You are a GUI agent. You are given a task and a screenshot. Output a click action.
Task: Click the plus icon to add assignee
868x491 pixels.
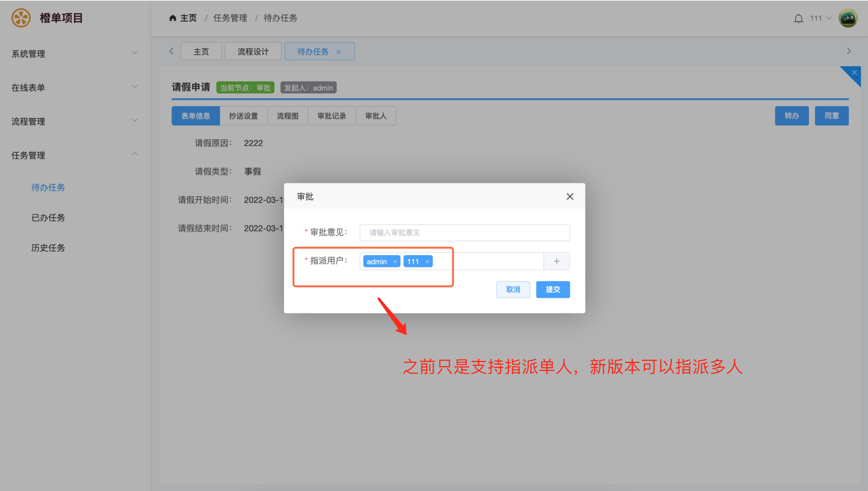pos(556,261)
